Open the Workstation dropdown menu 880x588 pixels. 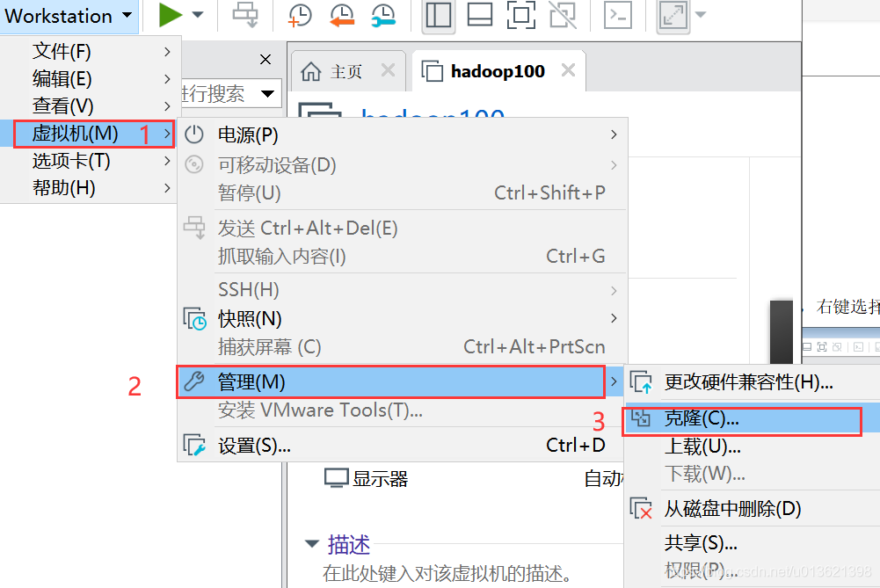coord(69,16)
